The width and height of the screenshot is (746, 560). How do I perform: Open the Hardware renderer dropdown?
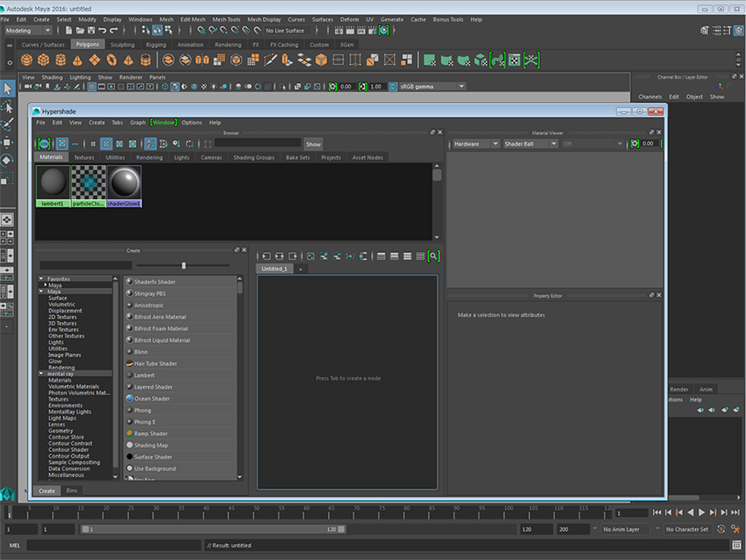(x=475, y=143)
